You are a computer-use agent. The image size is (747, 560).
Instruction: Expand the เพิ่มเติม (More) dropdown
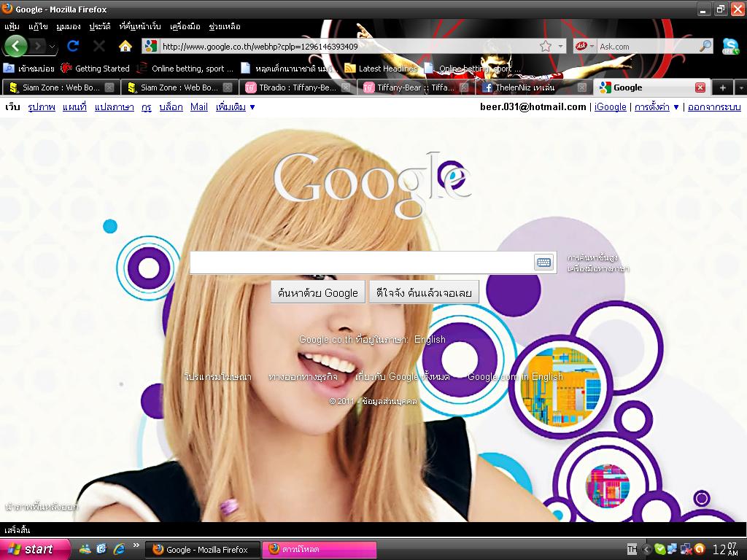click(x=235, y=107)
